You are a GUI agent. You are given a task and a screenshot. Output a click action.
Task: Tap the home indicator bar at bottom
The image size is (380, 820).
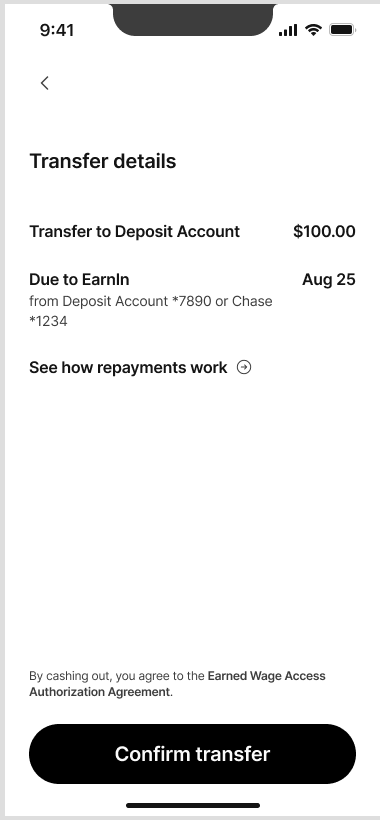point(193,805)
